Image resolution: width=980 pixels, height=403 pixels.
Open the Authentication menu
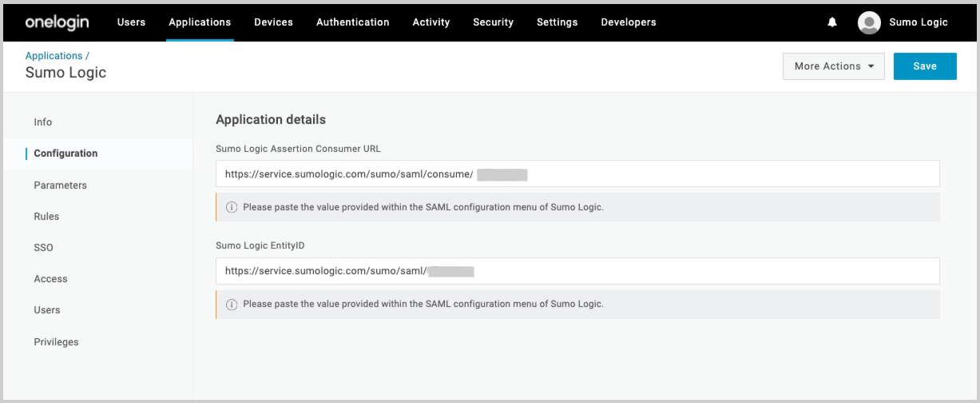coord(352,22)
